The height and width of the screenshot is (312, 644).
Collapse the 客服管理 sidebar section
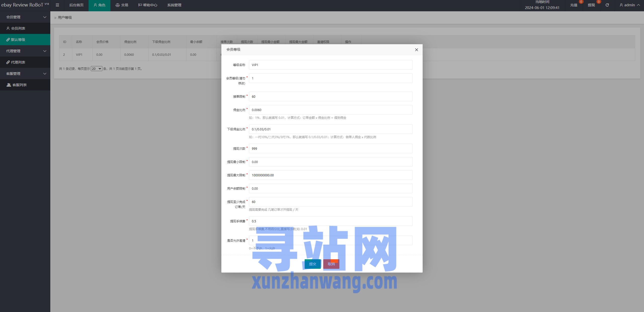(x=25, y=74)
